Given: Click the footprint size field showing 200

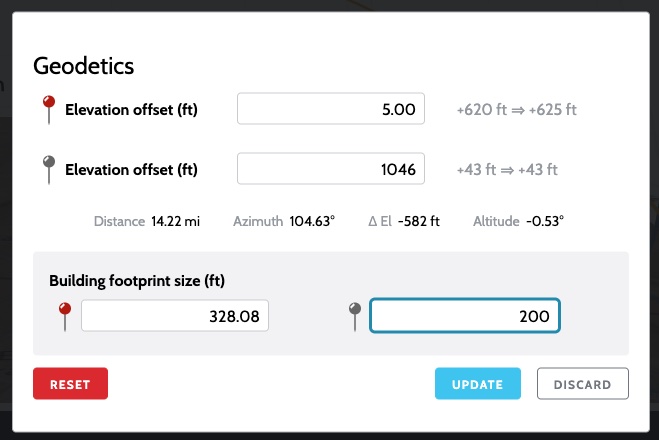Looking at the screenshot, I should [465, 317].
